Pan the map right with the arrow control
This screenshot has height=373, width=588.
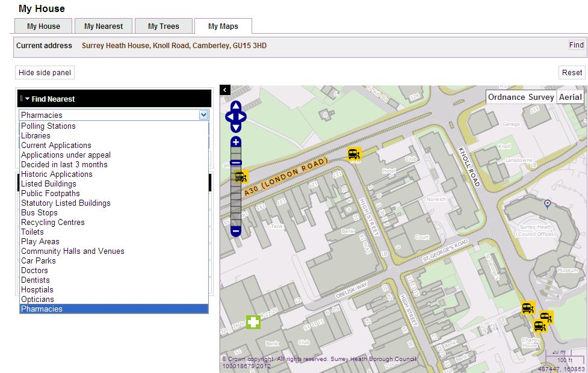coord(243,117)
